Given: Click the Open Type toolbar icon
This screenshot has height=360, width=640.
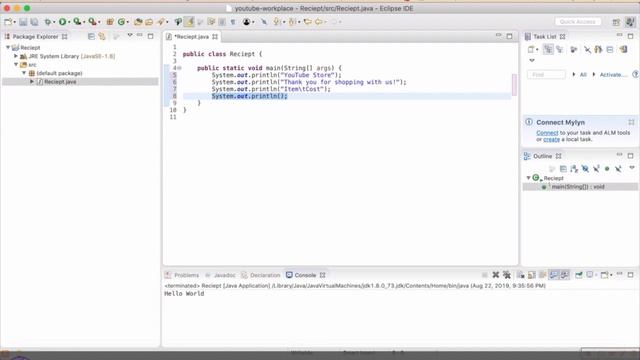Looking at the screenshot, I should click(138, 22).
